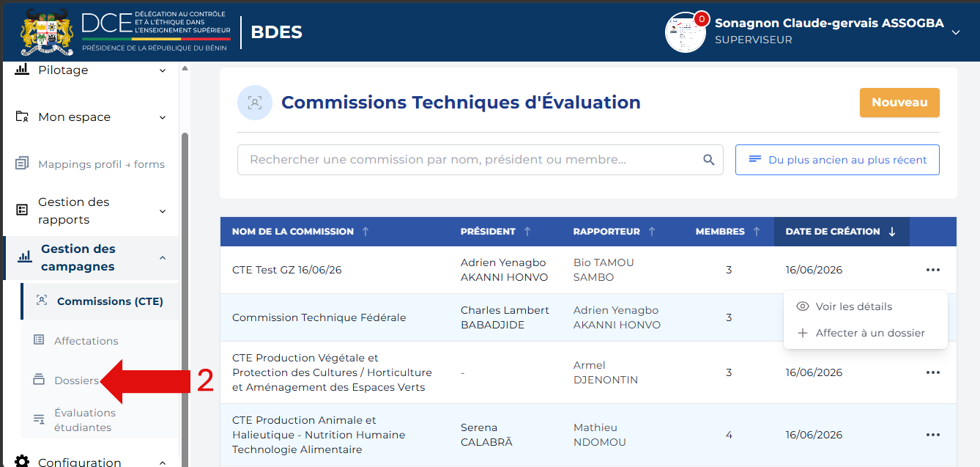
Task: Click sort arrow next to Membres
Action: [x=757, y=232]
